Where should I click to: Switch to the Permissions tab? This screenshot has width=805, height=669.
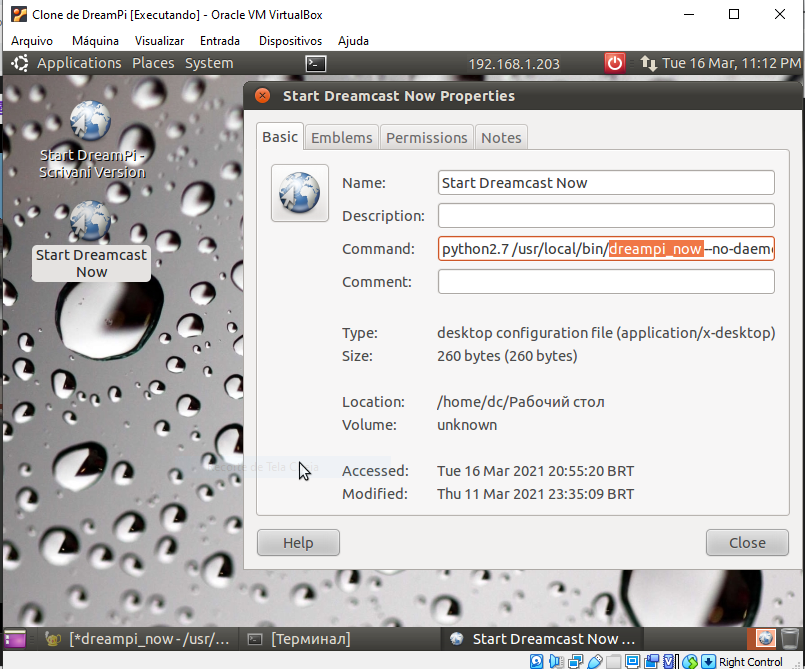(427, 138)
